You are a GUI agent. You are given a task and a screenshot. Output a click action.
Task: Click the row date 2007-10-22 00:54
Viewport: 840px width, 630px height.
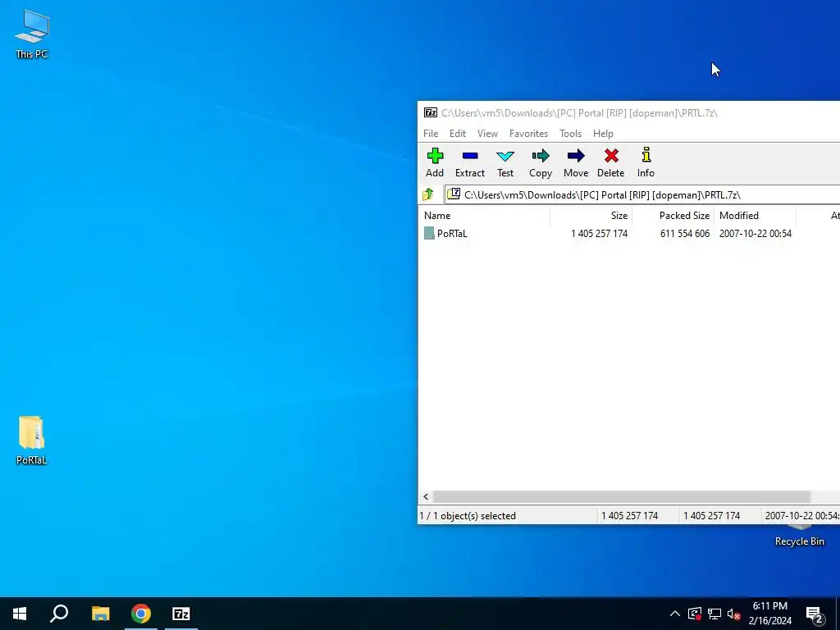(755, 234)
